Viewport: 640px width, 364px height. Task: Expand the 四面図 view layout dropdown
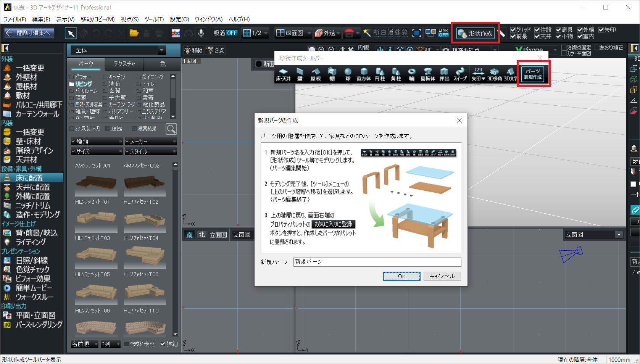(x=309, y=33)
